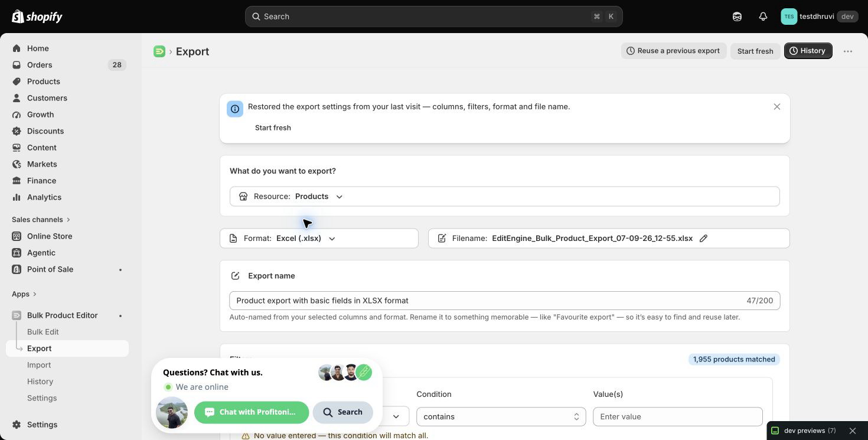Image resolution: width=868 pixels, height=440 pixels.
Task: Click the pencil icon beside the filename
Action: click(703, 239)
